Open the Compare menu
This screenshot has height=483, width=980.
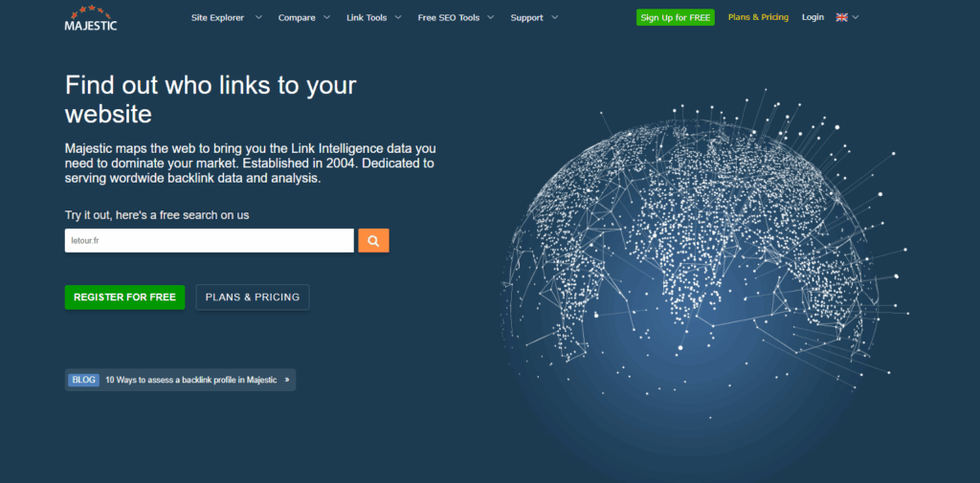click(297, 17)
